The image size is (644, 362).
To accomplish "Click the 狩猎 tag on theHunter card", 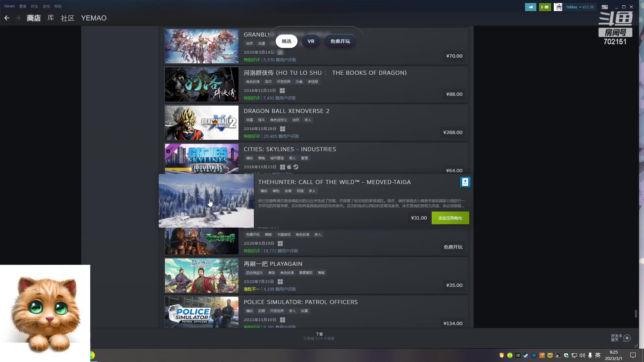I will coord(300,191).
